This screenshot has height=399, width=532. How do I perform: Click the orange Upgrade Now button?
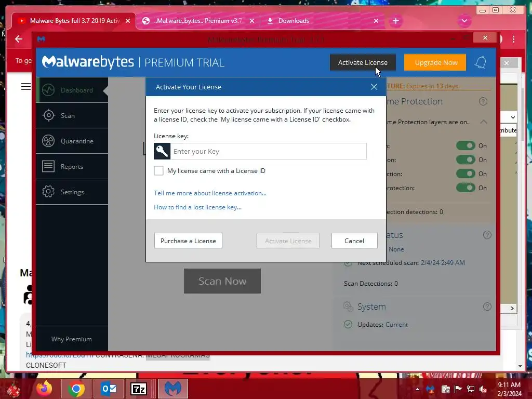[435, 62]
